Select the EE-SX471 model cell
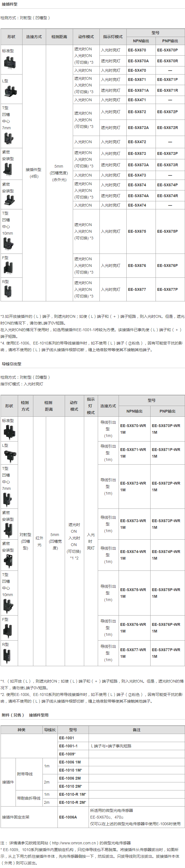Viewport: 185px width, 868px height. [x=141, y=100]
